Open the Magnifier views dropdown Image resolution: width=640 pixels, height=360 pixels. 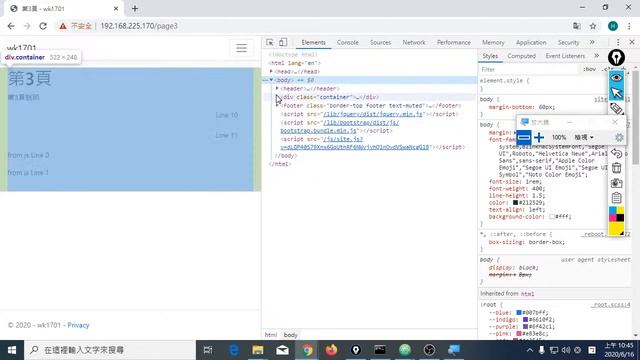584,138
